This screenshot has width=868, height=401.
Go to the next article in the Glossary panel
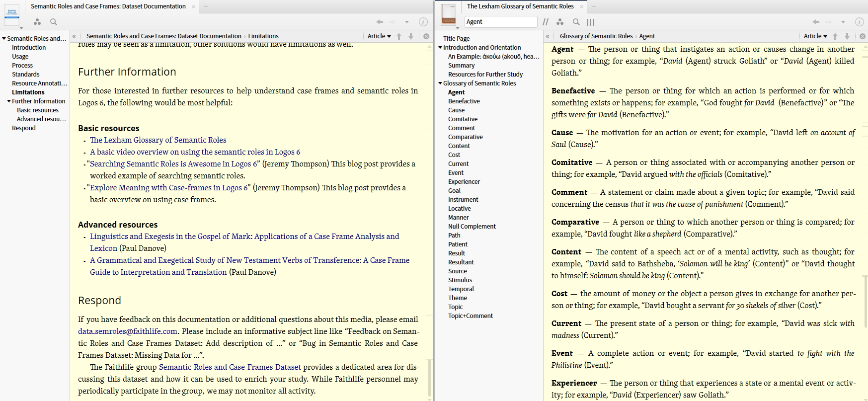847,36
